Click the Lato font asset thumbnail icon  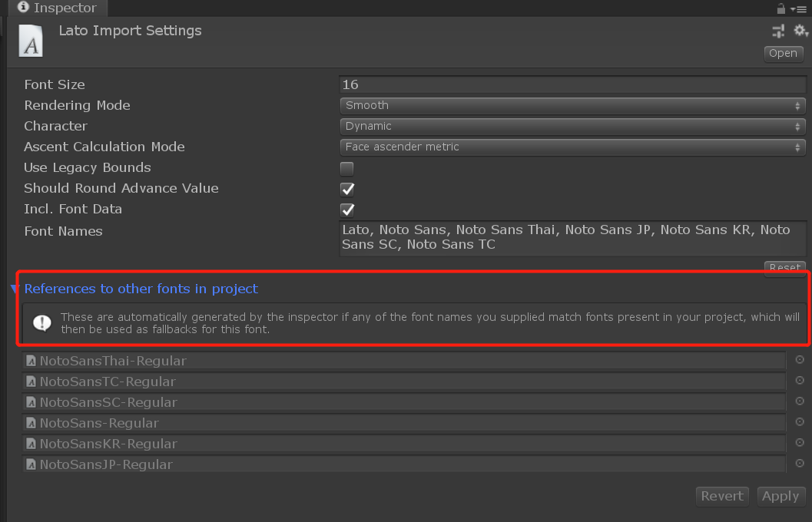(x=30, y=41)
